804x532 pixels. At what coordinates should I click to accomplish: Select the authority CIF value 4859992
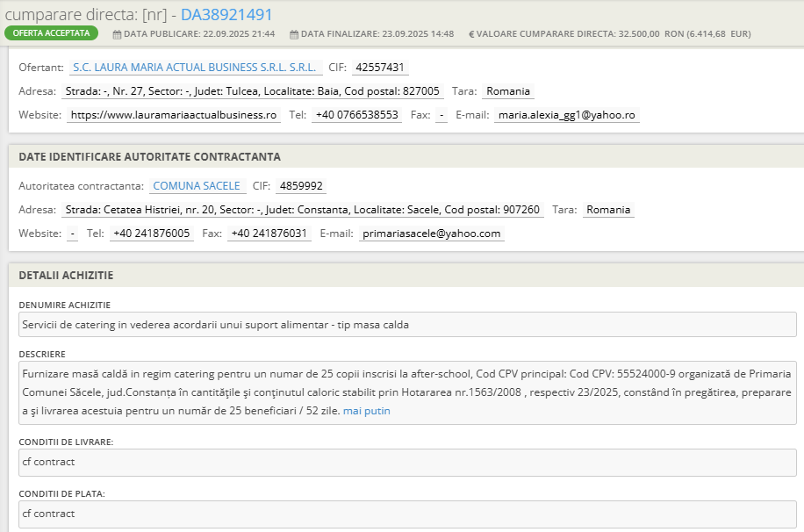[x=301, y=186]
